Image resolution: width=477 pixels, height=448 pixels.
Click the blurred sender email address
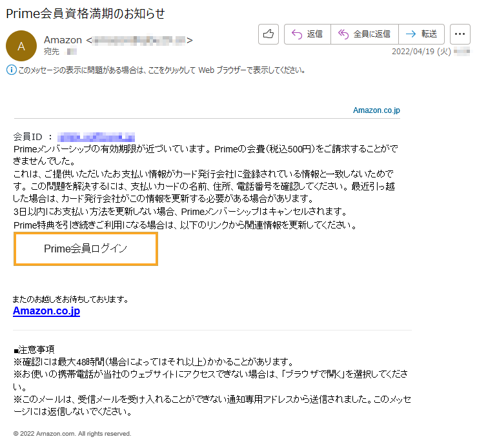click(139, 40)
